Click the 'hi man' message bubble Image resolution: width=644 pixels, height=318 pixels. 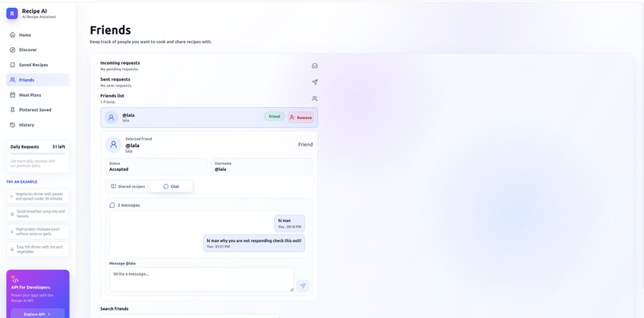point(289,224)
